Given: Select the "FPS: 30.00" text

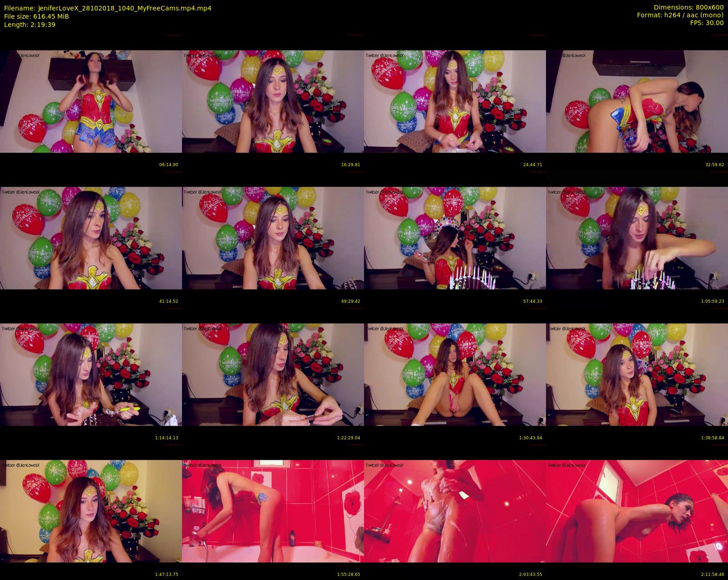Looking at the screenshot, I should 707,22.
